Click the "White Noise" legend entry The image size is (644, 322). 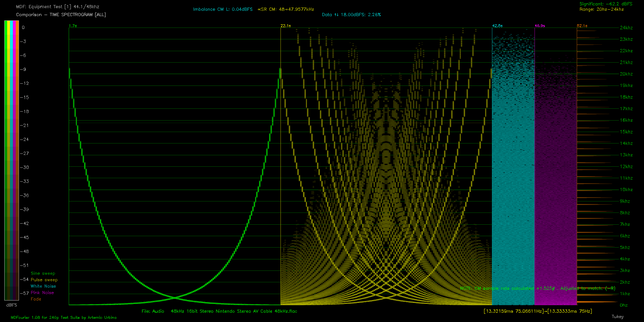(43, 286)
